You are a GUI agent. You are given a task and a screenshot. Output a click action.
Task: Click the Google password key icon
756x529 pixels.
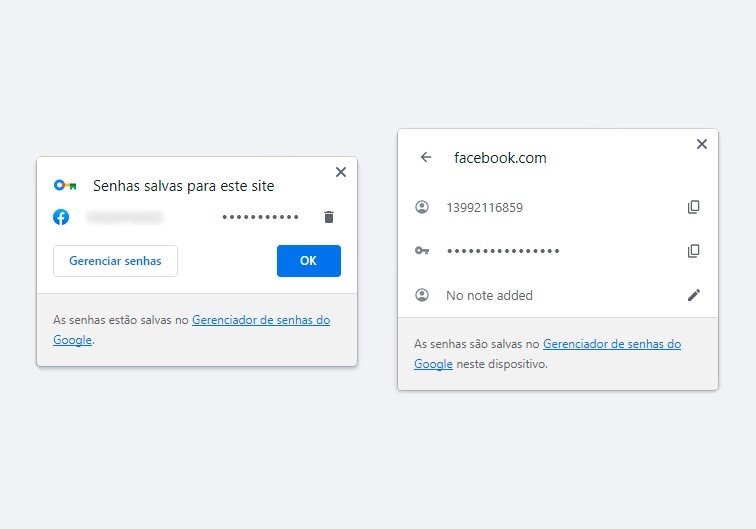click(x=65, y=185)
